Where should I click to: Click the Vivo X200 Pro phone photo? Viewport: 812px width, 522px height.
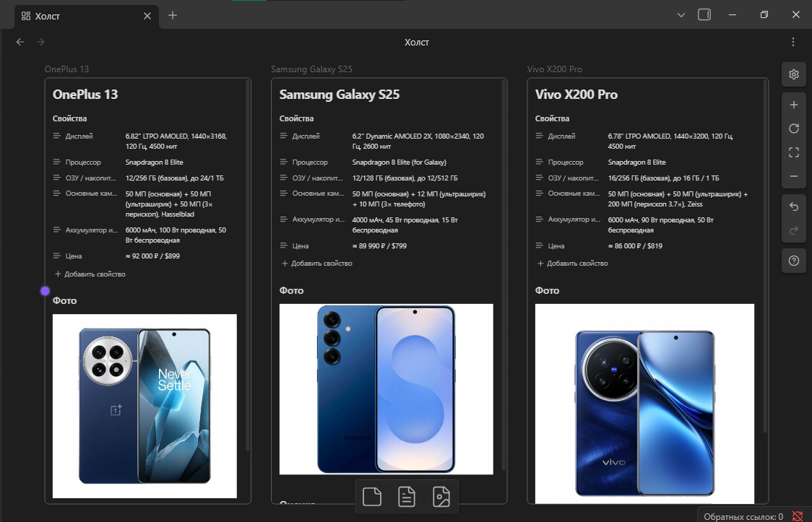pos(644,404)
